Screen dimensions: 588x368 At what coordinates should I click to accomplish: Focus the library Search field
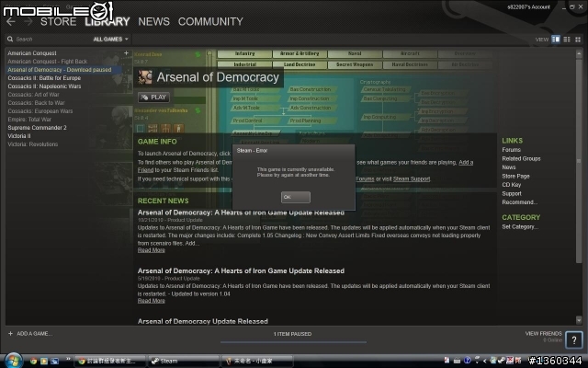[49, 39]
